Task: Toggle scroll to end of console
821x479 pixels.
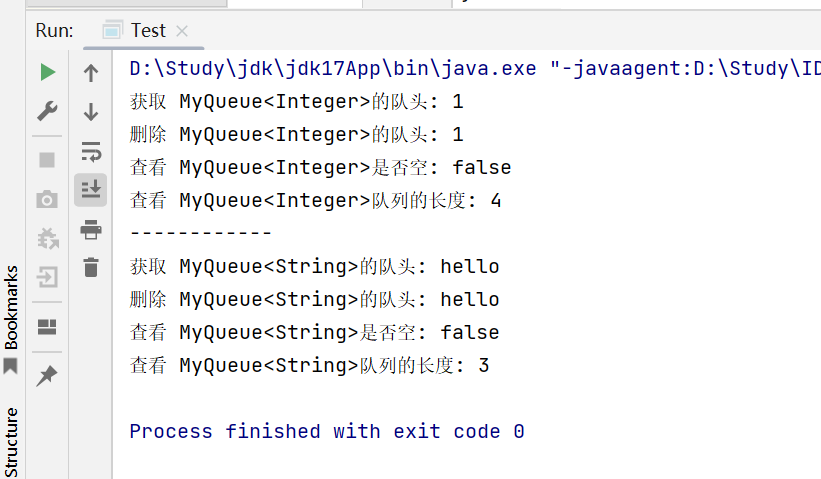Action: (x=91, y=187)
